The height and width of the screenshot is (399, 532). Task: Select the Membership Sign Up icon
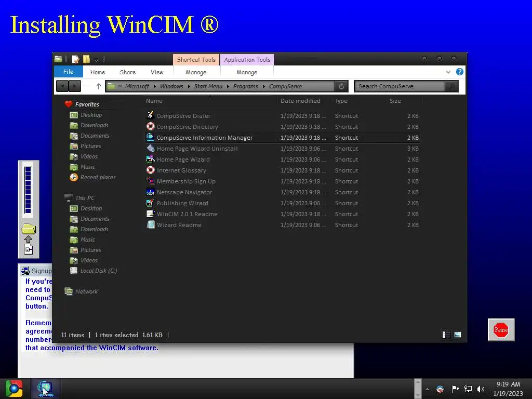[x=150, y=181]
